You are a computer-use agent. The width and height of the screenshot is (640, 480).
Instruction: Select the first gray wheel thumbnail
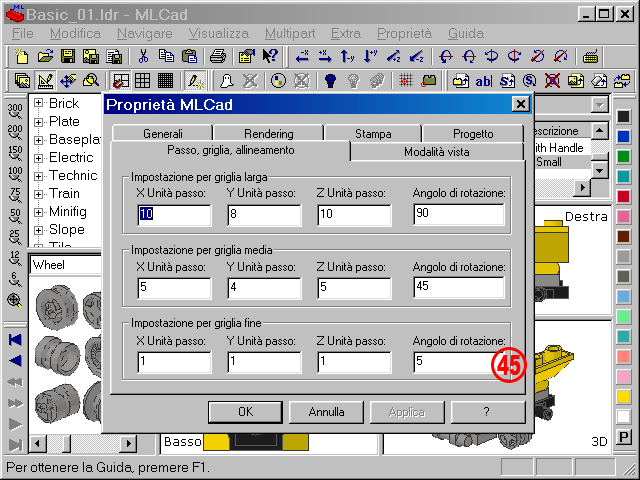[56, 307]
